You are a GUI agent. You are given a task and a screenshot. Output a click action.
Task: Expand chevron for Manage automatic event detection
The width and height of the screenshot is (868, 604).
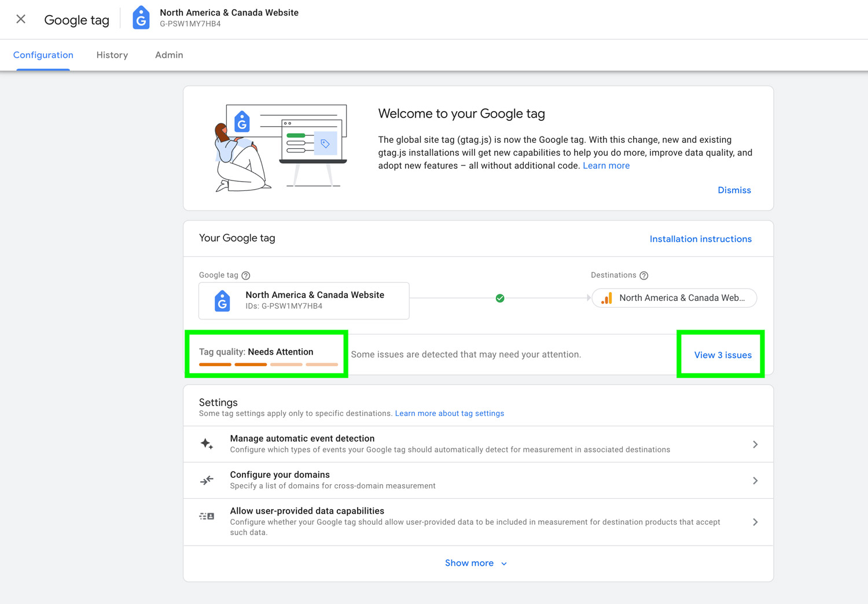point(755,444)
